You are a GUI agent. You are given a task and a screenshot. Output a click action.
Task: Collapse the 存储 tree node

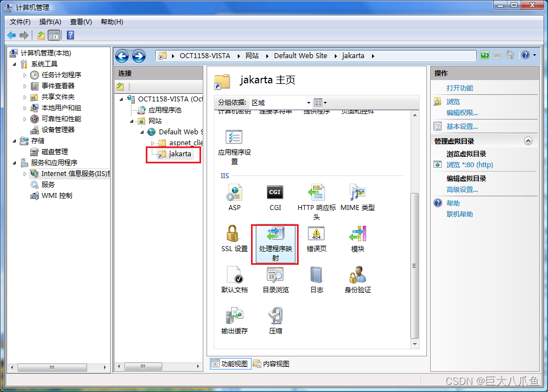click(x=14, y=140)
